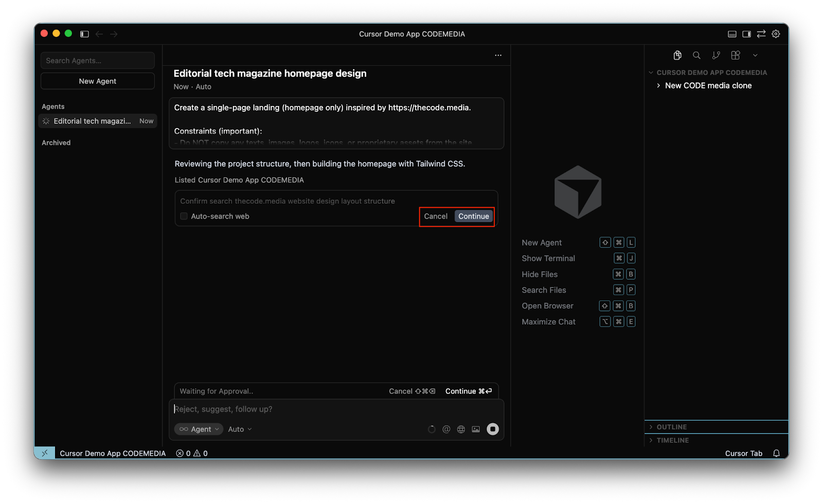Screen dimensions: 823x504
Task: Open the Extensions icon
Action: tap(736, 55)
